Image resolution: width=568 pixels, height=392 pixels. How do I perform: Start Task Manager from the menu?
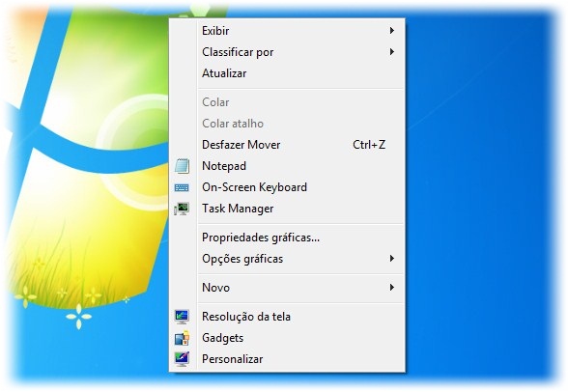coord(287,209)
